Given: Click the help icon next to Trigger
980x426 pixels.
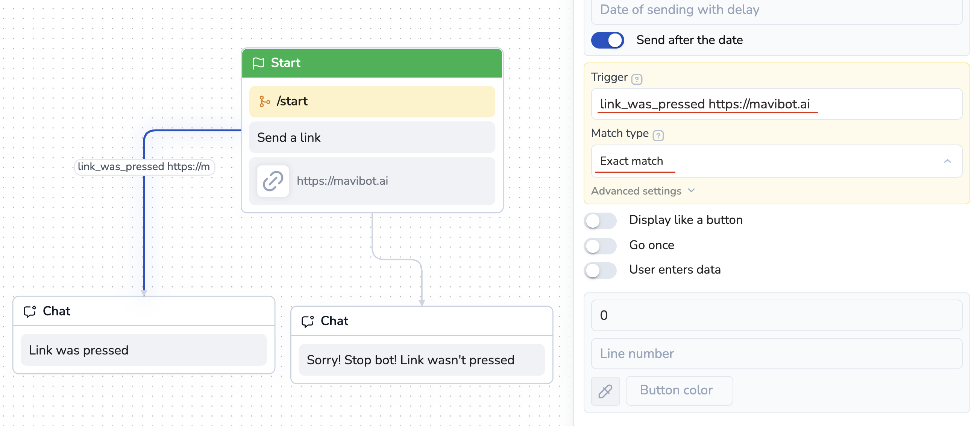Looking at the screenshot, I should click(x=636, y=79).
